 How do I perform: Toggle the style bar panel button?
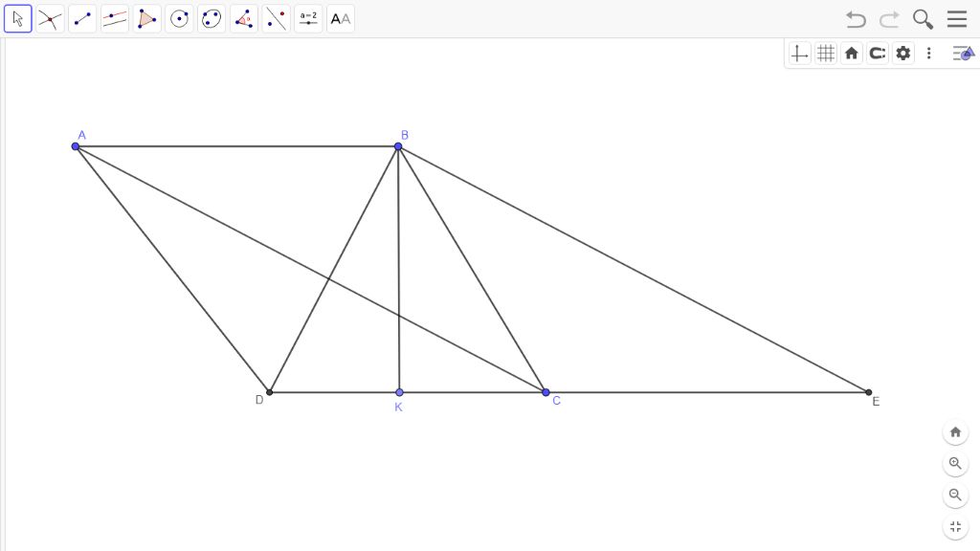[963, 54]
